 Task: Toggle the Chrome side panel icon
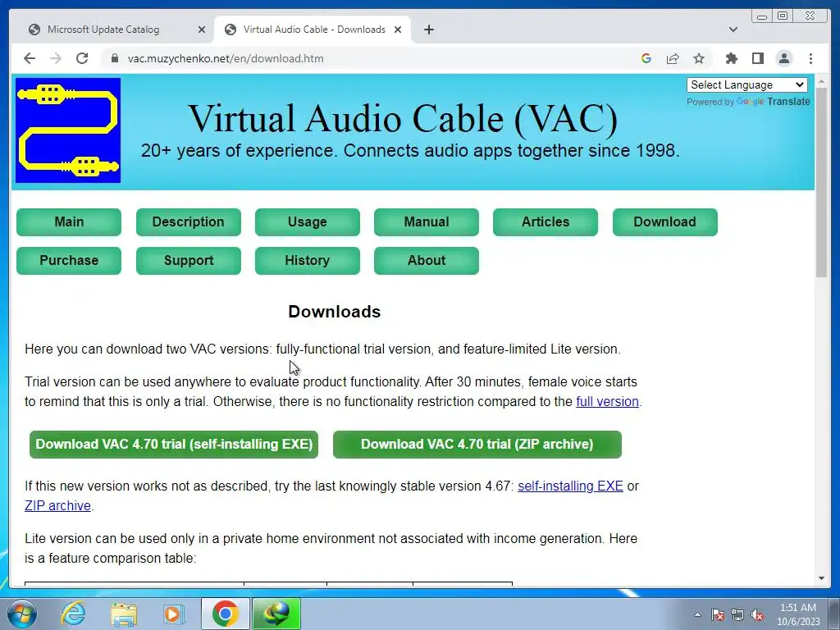click(757, 58)
